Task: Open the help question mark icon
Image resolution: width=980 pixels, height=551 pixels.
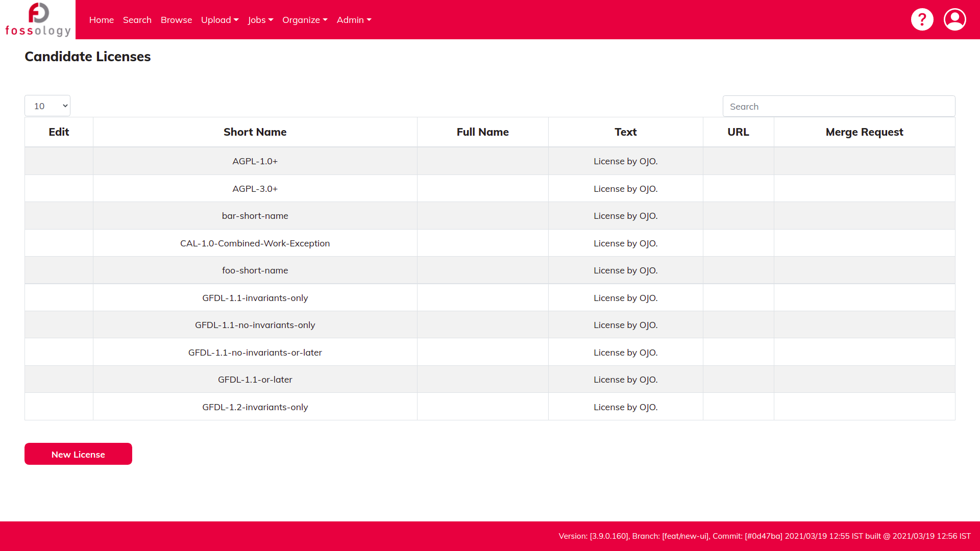Action: coord(922,19)
